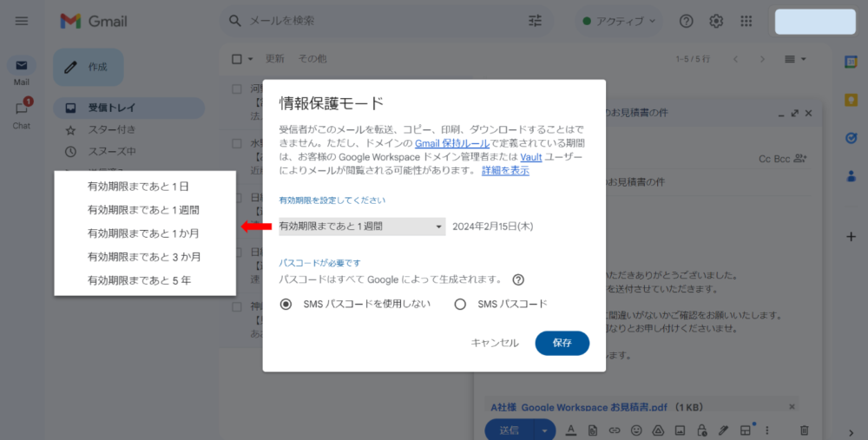Add Cc recipients in compose window
The image size is (868, 440).
point(765,160)
